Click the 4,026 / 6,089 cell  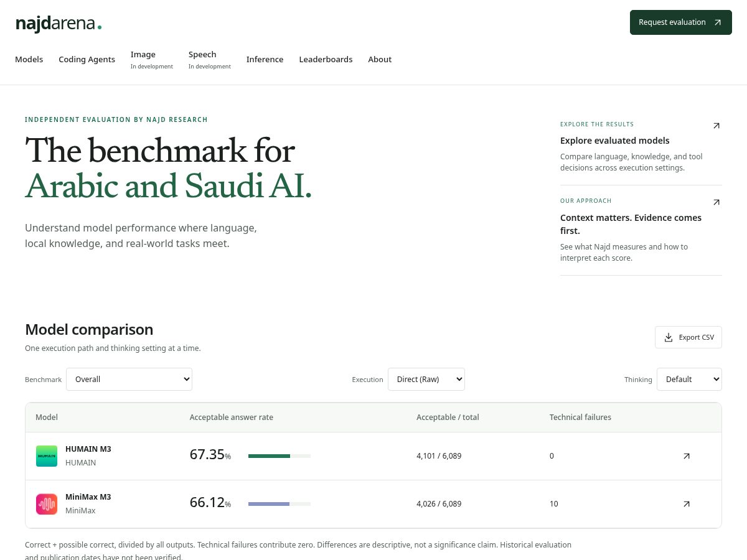tap(439, 504)
